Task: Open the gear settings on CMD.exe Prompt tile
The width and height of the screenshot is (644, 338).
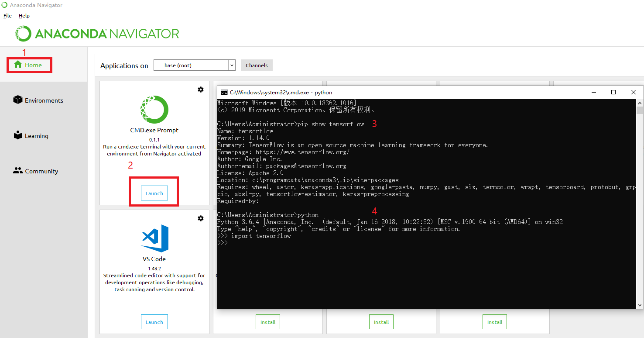Action: tap(201, 90)
